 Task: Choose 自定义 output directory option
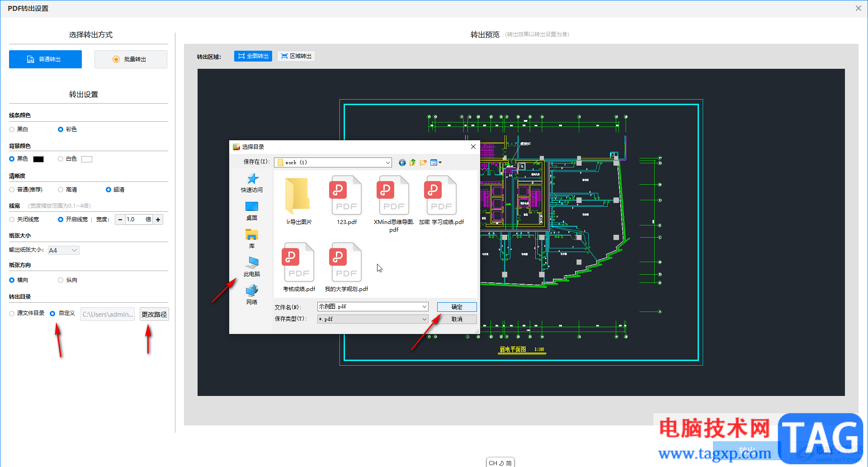pyautogui.click(x=62, y=313)
